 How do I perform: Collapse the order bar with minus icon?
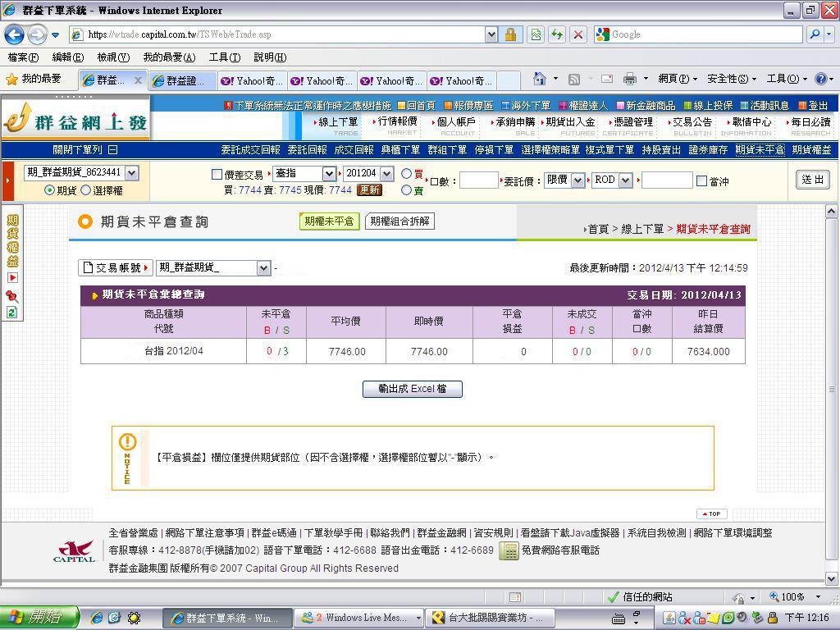tap(112, 150)
